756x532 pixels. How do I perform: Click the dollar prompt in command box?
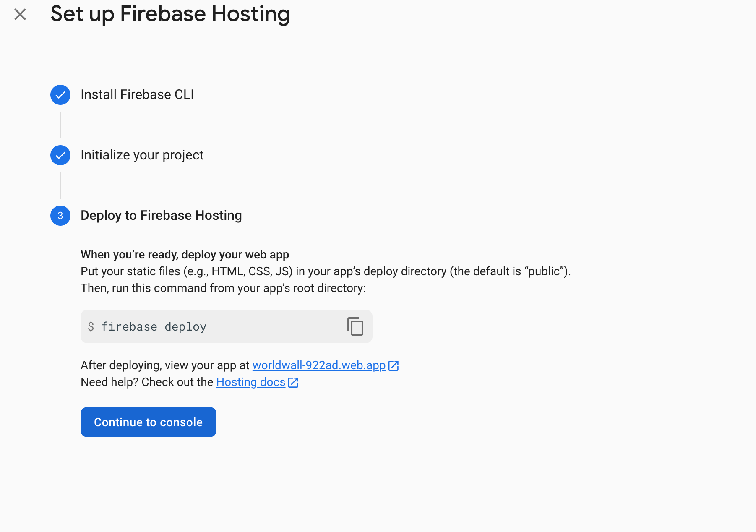point(91,327)
